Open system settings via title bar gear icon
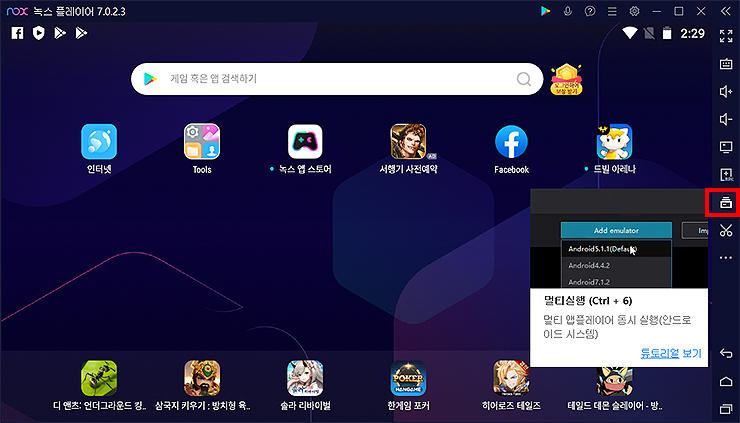The image size is (740, 423). click(x=634, y=11)
